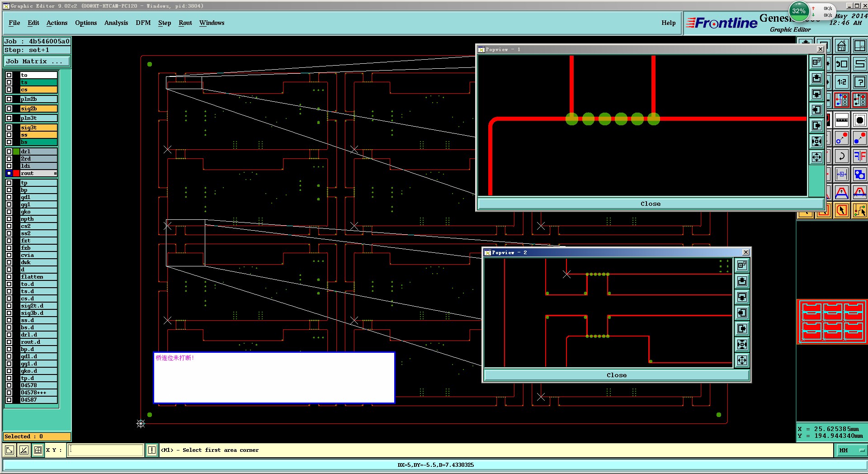Select the net path arrow selection tool
This screenshot has height=474, width=868.
click(x=859, y=211)
